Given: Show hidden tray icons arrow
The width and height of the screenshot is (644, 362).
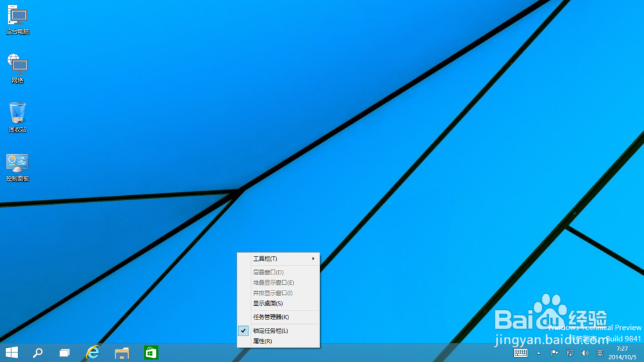Looking at the screenshot, I should (x=538, y=353).
